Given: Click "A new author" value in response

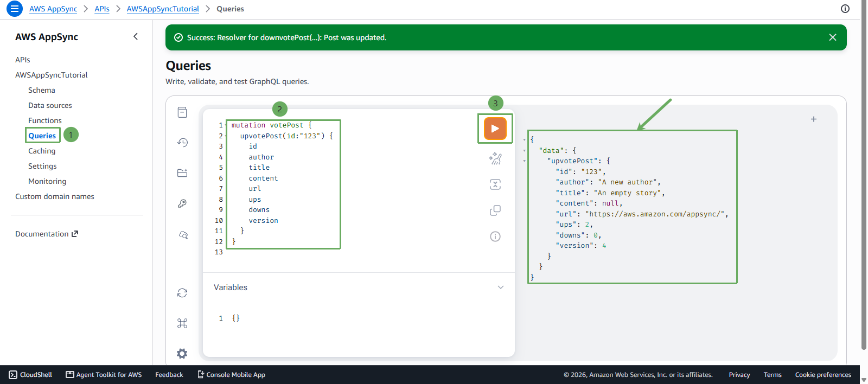Looking at the screenshot, I should pos(627,182).
